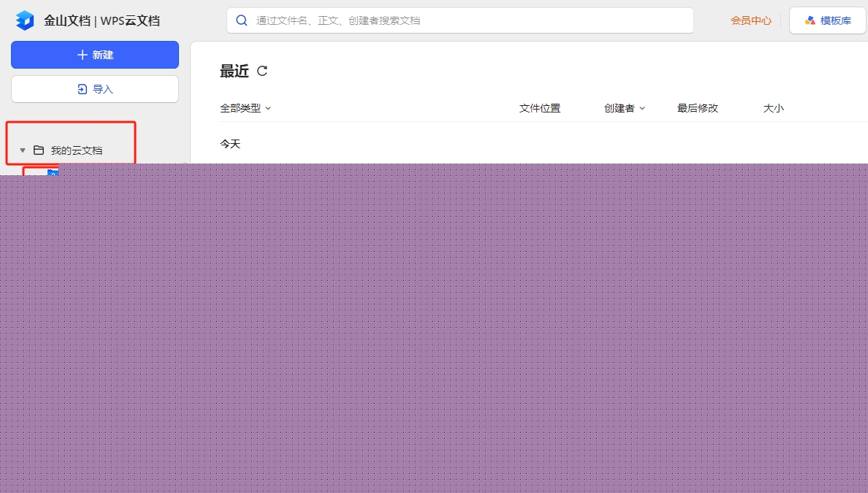This screenshot has height=493, width=868.
Task: Click the magnifier icon in search box
Action: (x=242, y=20)
